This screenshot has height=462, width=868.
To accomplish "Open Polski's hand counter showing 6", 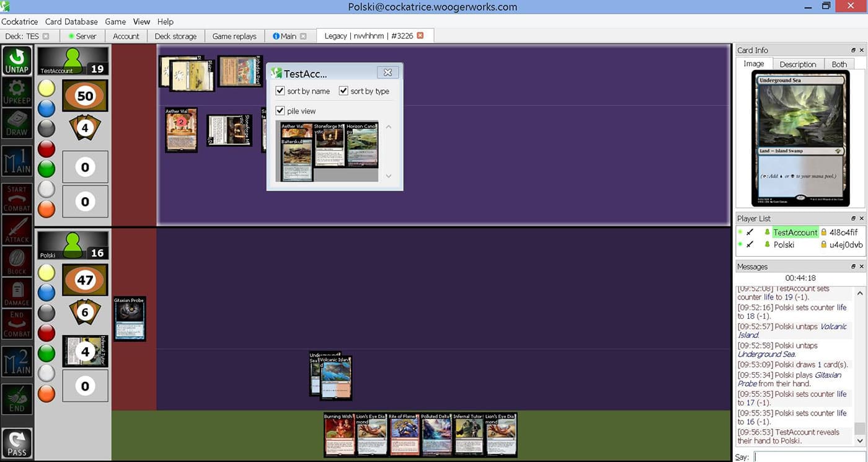I will [x=85, y=313].
